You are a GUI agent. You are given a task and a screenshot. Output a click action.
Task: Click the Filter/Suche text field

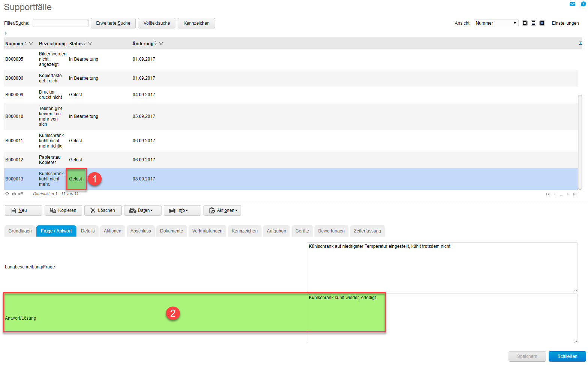pos(60,23)
